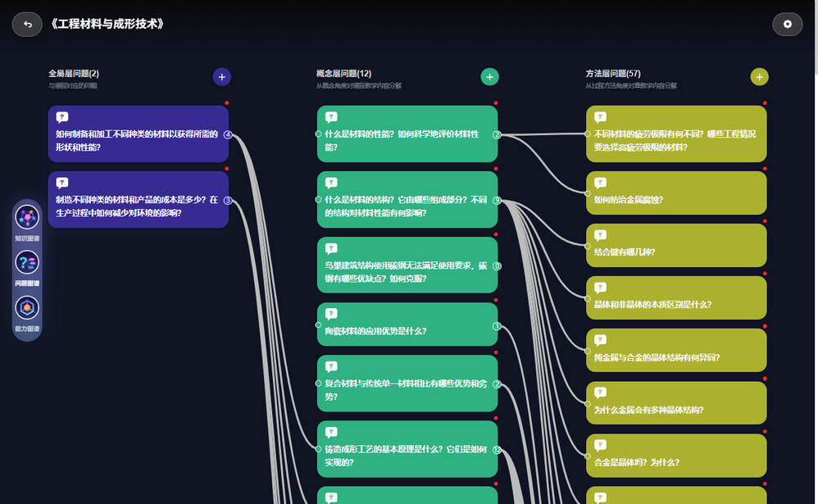Toggle count badge 2 on 材料的性能 card
The width and height of the screenshot is (818, 504).
tap(497, 134)
